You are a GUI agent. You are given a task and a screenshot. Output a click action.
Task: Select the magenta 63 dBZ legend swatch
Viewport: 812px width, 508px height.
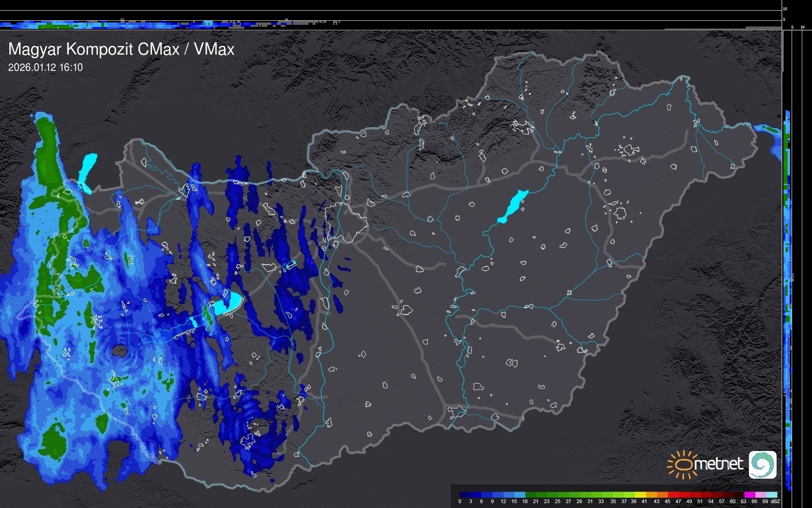click(749, 495)
